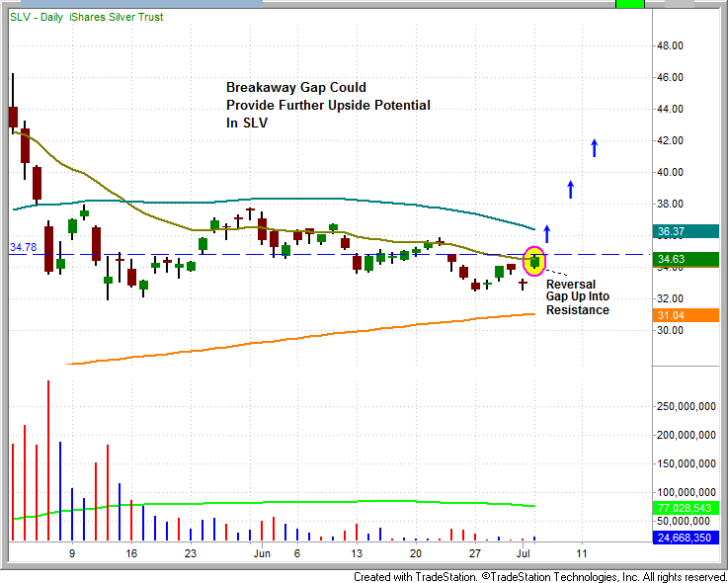The width and height of the screenshot is (728, 583).
Task: Click the orange 31.04 price label
Action: [x=672, y=315]
